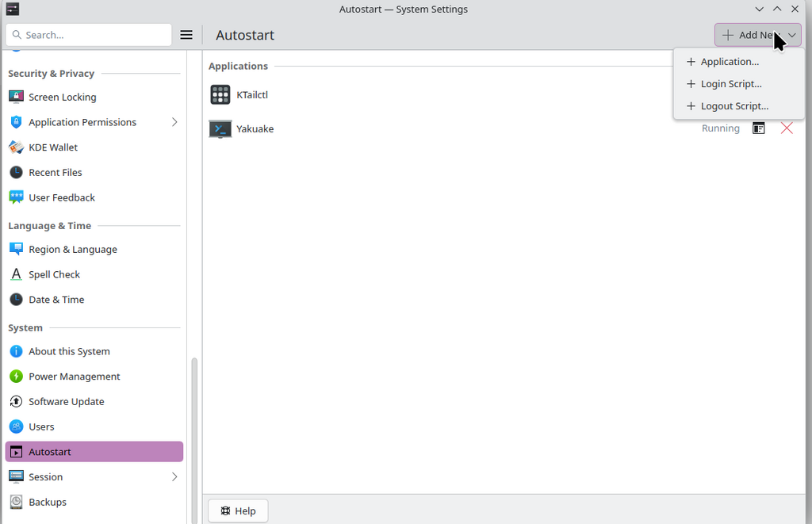Click the sidebar vertical scrollbar
The image size is (812, 524).
tap(194, 436)
